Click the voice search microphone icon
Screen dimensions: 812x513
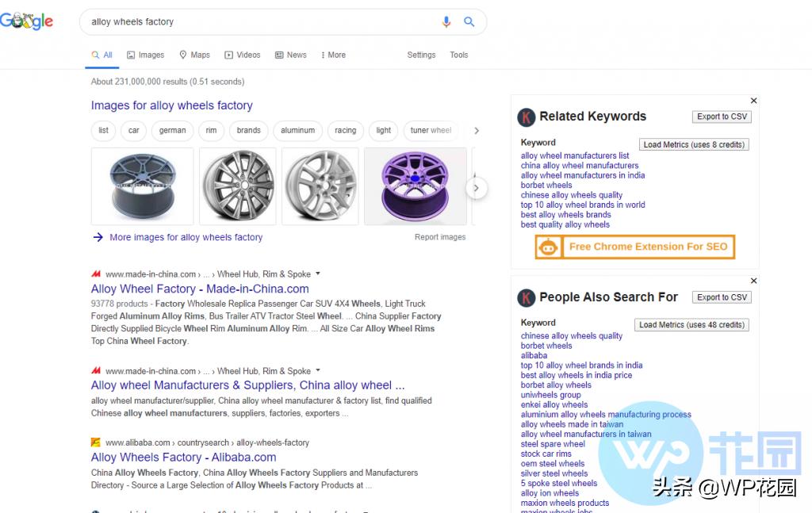coord(446,22)
